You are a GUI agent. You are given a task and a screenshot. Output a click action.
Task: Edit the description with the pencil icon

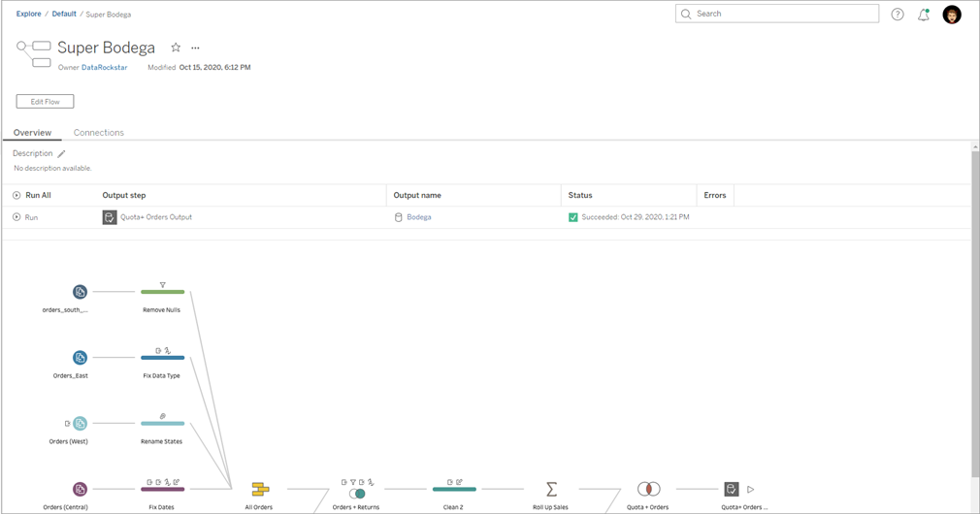(62, 153)
